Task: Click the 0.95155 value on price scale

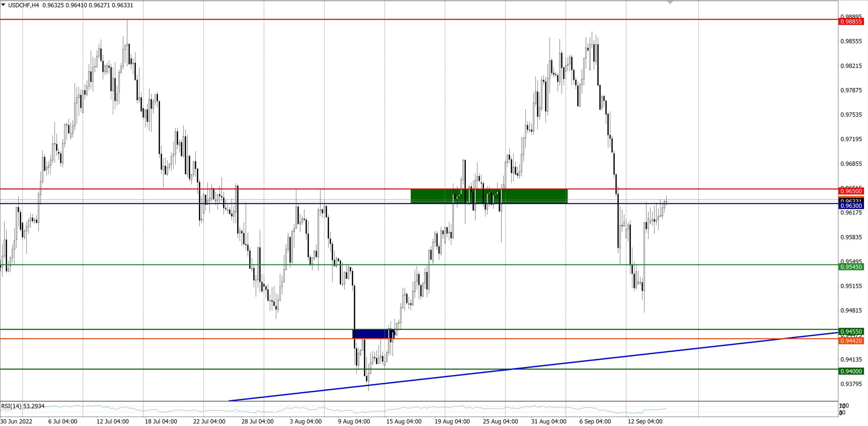Action: [x=851, y=286]
